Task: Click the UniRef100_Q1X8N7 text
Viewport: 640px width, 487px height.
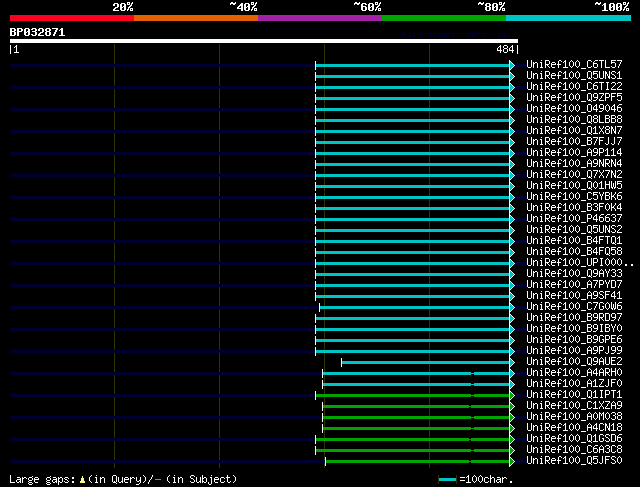Action: point(574,131)
